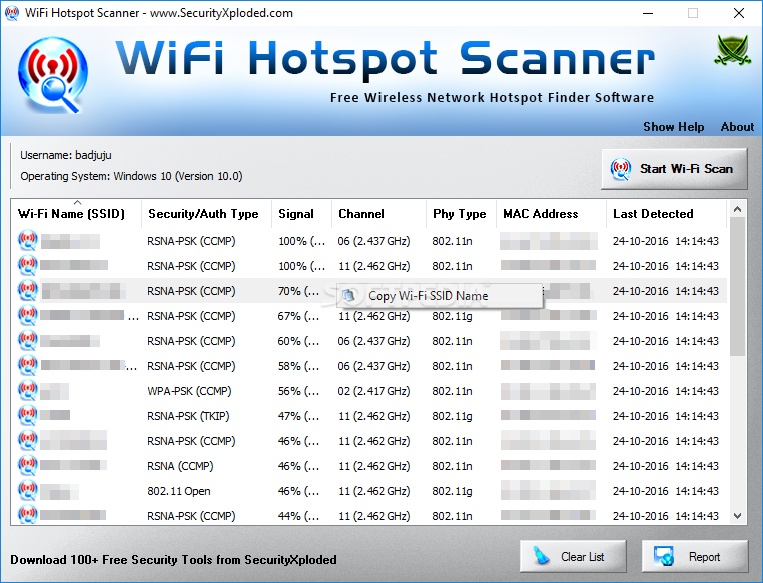Click the RSNA (CCMP) security cell

[x=180, y=466]
